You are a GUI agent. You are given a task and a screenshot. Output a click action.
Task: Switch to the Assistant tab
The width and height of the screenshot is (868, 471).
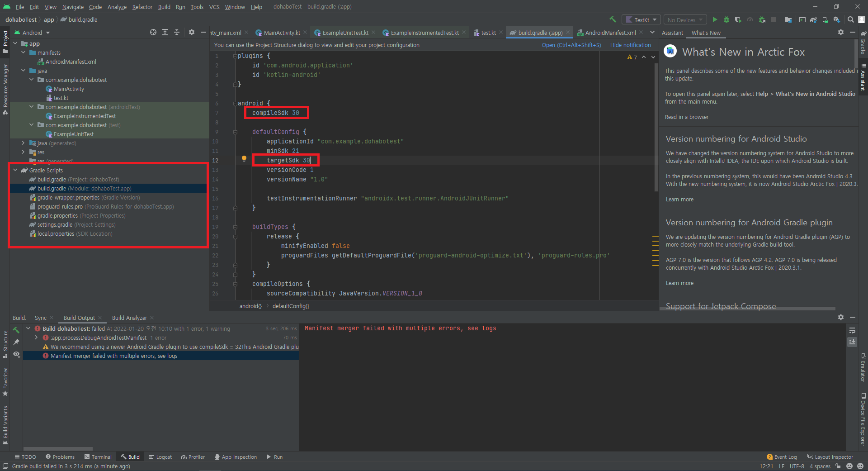pos(672,33)
